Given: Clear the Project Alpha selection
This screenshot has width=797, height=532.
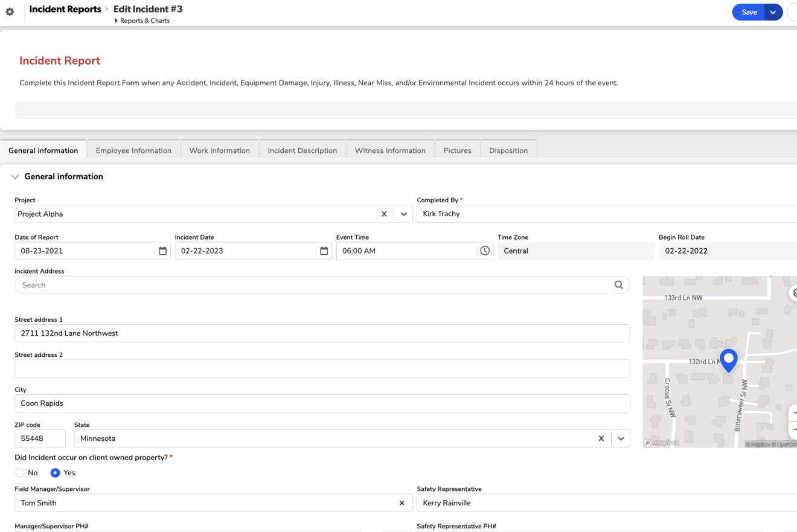Looking at the screenshot, I should pos(384,214).
